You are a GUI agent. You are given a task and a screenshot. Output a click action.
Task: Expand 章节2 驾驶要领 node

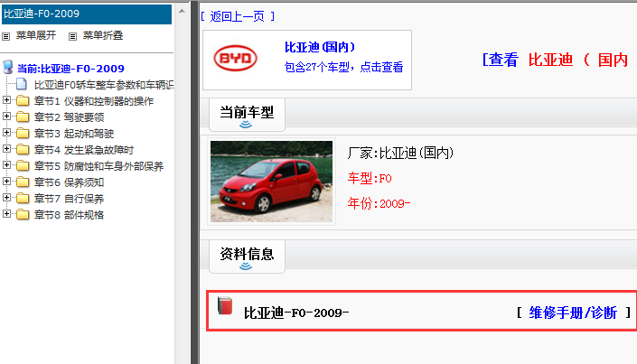(6, 117)
